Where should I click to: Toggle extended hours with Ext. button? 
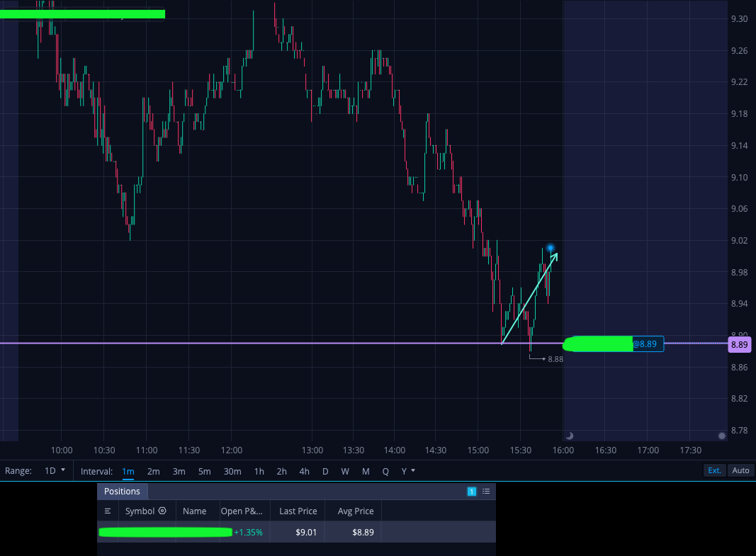pos(714,470)
